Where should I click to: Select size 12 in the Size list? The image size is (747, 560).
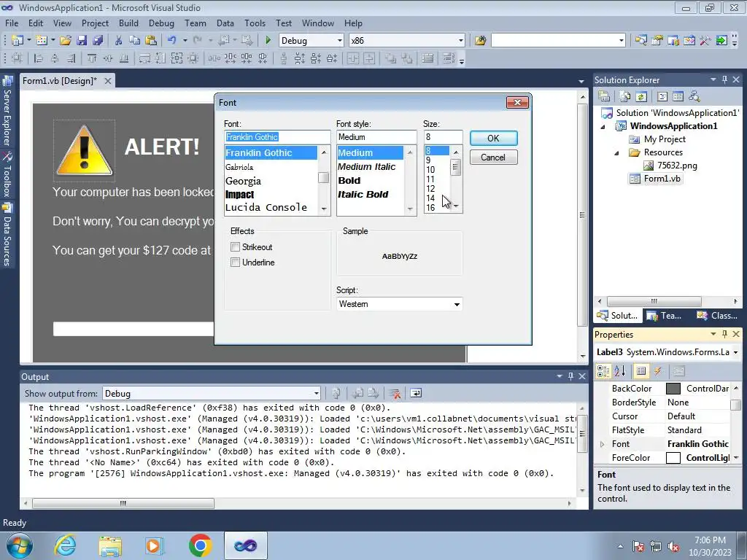click(x=430, y=189)
